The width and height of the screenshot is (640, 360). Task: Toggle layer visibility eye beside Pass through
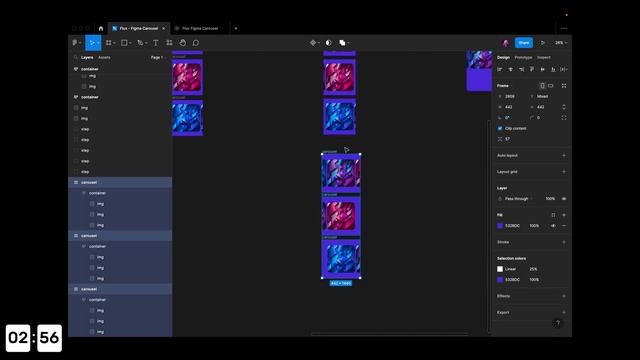tap(564, 199)
